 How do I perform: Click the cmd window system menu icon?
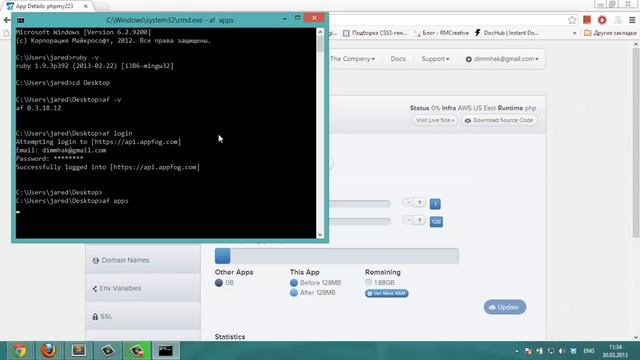(20, 20)
